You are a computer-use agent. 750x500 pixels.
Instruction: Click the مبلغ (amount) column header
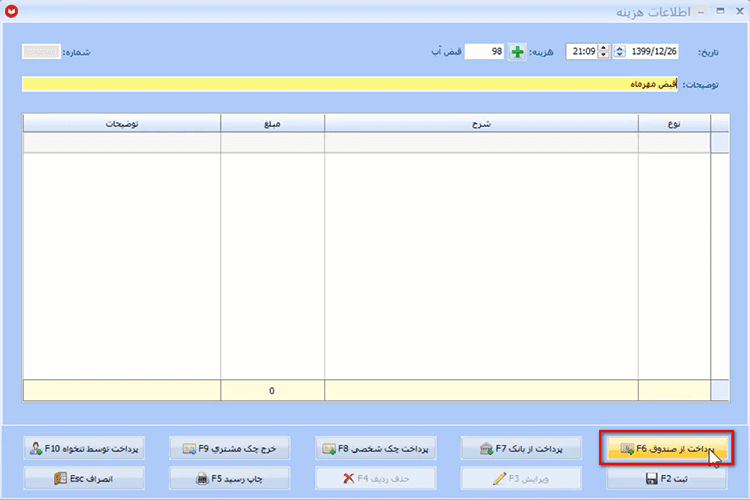click(x=272, y=123)
